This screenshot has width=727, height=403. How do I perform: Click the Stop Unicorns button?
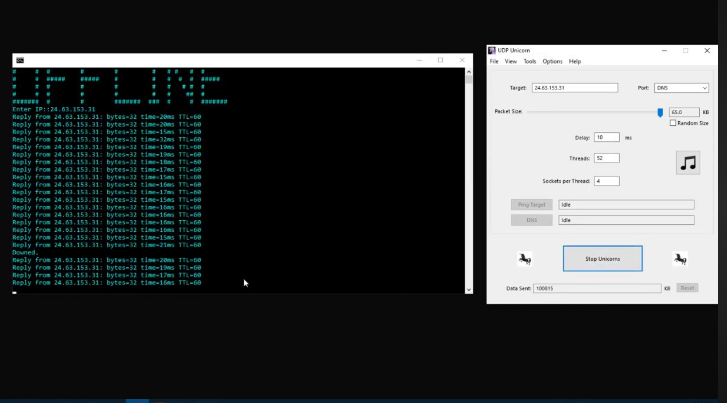(603, 259)
